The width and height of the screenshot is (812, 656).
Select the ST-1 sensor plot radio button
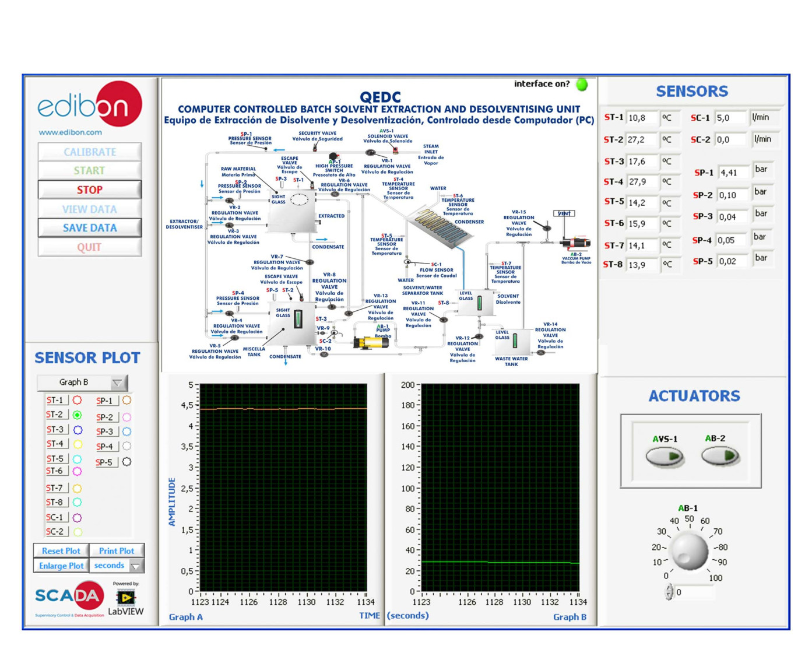coord(77,400)
